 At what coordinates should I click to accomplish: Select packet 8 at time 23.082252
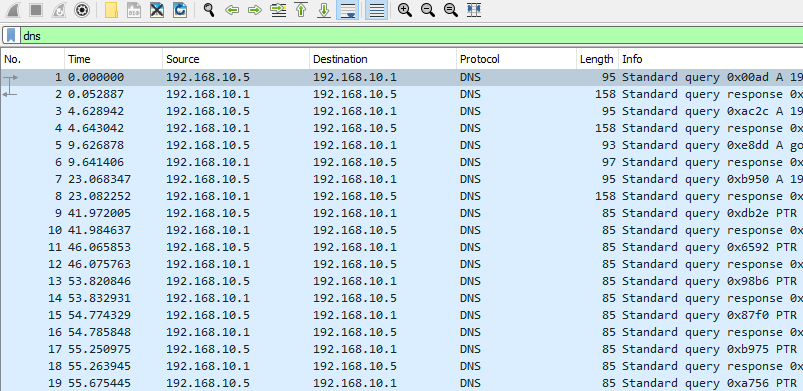[x=402, y=196]
